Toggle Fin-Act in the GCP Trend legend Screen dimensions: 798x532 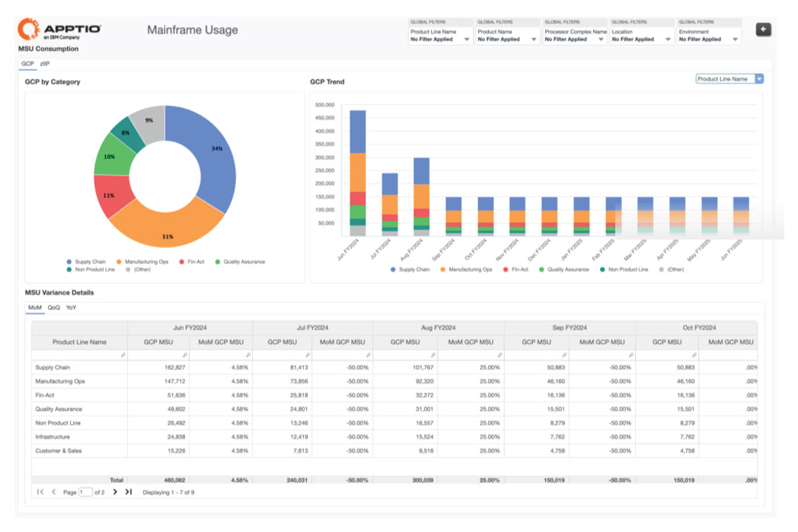click(516, 269)
